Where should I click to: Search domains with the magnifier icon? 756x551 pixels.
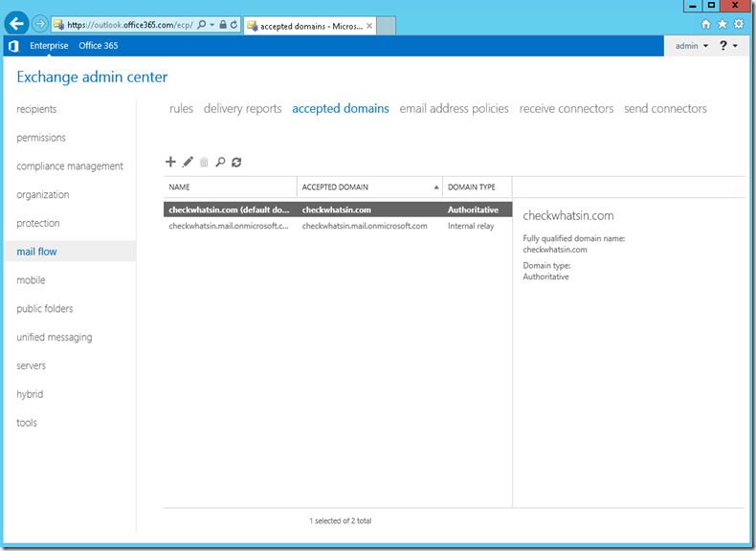[x=220, y=162]
